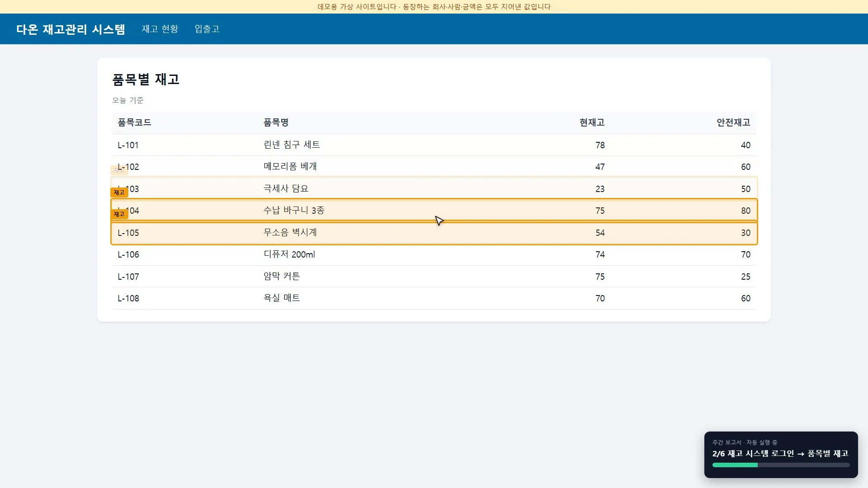Select the 욕실 매트 item name
The width and height of the screenshot is (868, 488).
point(282,298)
